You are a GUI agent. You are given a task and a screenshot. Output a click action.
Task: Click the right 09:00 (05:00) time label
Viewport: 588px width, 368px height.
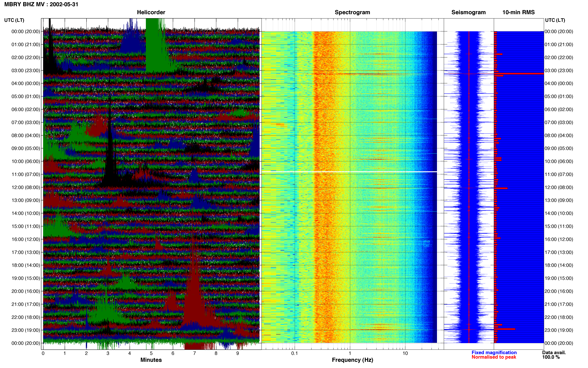click(x=559, y=148)
